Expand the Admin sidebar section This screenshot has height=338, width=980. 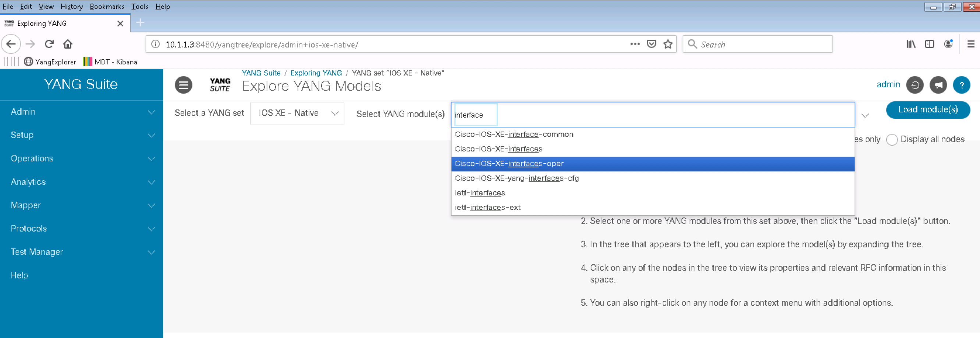point(81,112)
